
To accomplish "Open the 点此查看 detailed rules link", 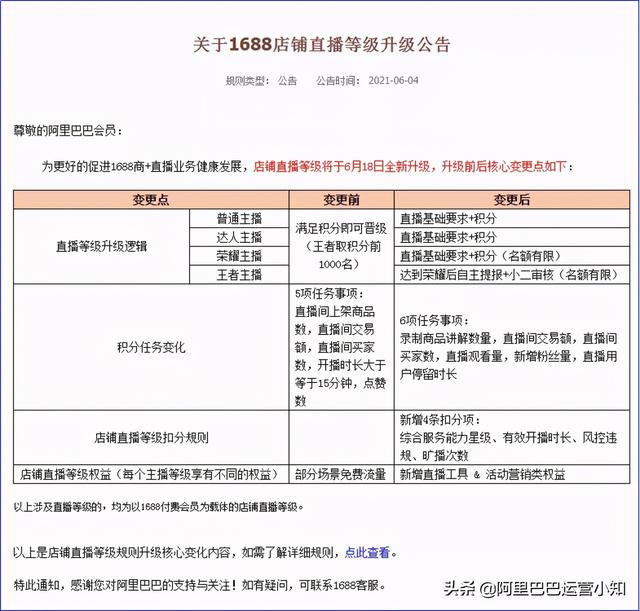I will tap(367, 553).
